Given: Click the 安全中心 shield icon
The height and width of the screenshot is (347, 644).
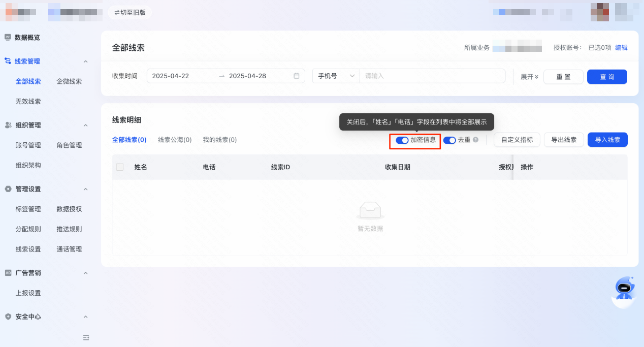Looking at the screenshot, I should (8, 317).
